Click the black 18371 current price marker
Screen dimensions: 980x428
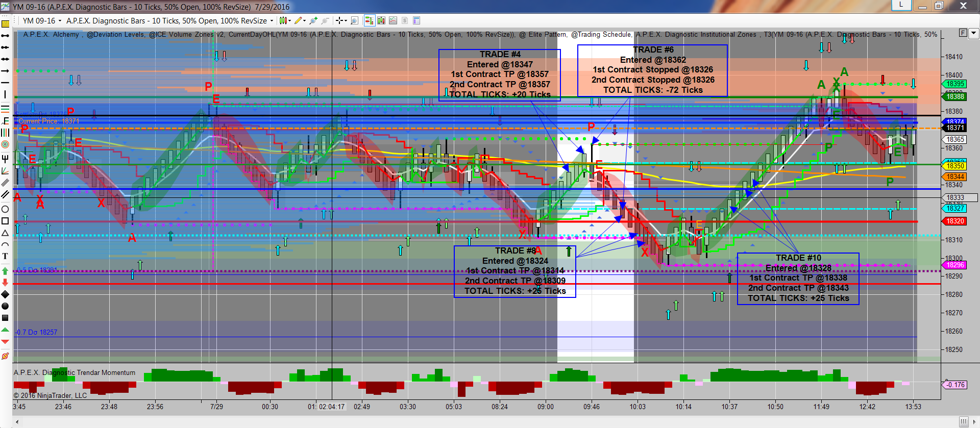coord(955,128)
